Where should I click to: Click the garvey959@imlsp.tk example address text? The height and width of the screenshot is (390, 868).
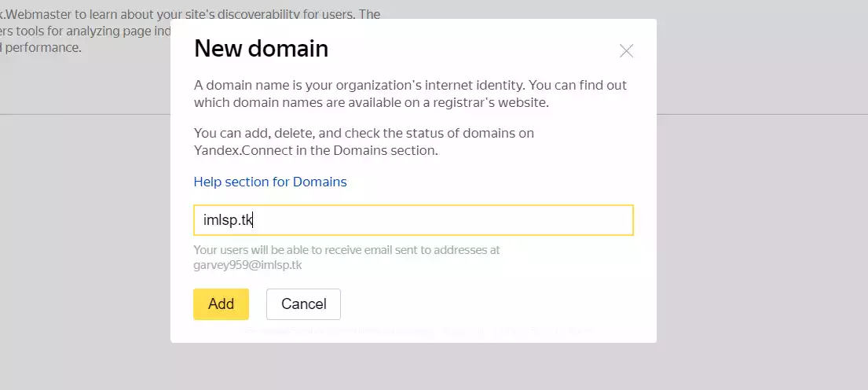pyautogui.click(x=247, y=265)
